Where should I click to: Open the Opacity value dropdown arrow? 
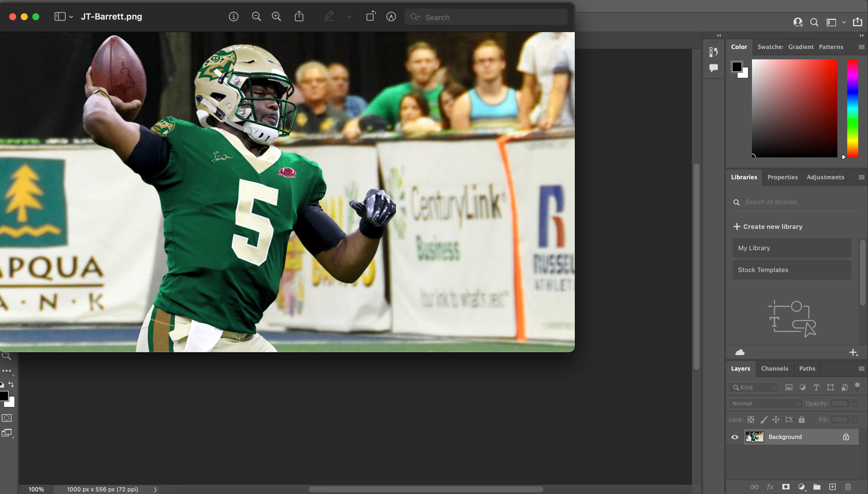[x=855, y=404]
